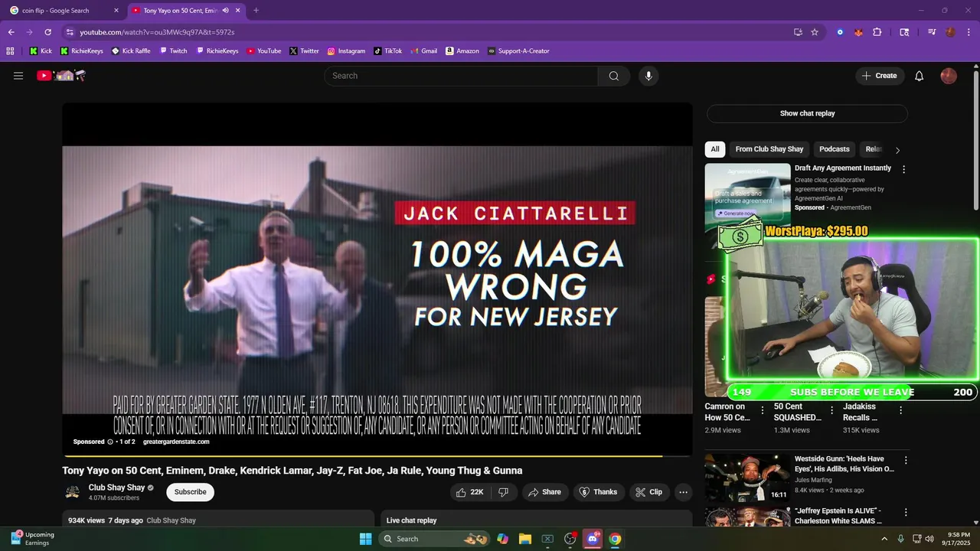980x551 pixels.
Task: Reload the page in Chrome
Action: 47,32
